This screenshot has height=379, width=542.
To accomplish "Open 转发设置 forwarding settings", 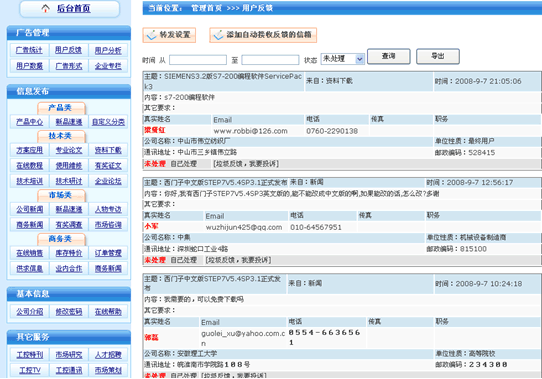I will coord(169,35).
